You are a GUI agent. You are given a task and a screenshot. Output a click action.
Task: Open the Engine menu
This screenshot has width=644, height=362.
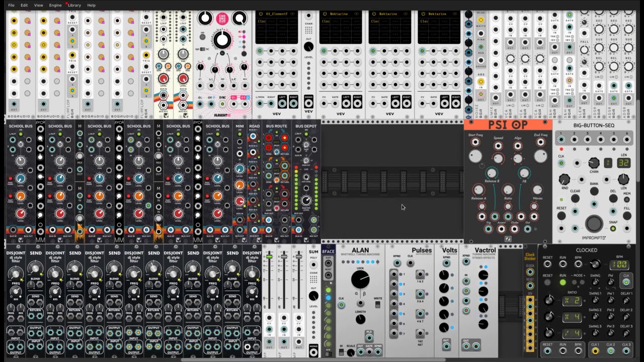point(55,5)
